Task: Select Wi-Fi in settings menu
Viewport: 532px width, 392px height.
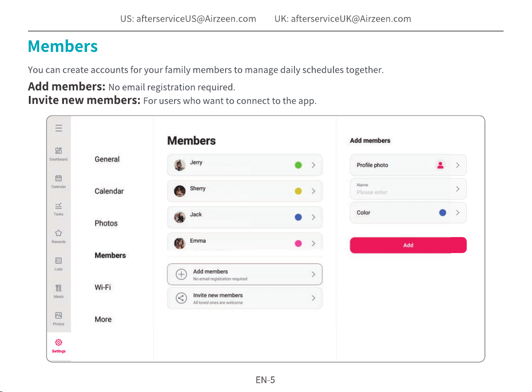Action: click(x=103, y=287)
